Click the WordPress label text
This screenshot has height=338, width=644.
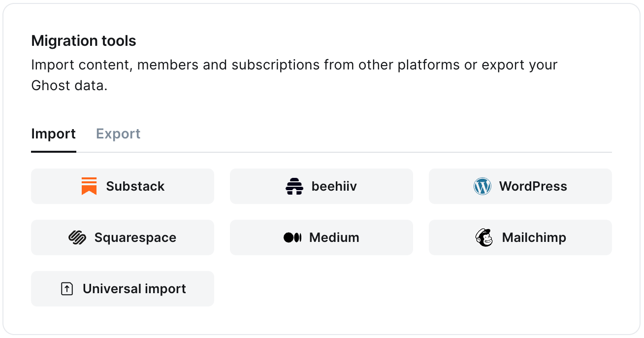(x=534, y=186)
